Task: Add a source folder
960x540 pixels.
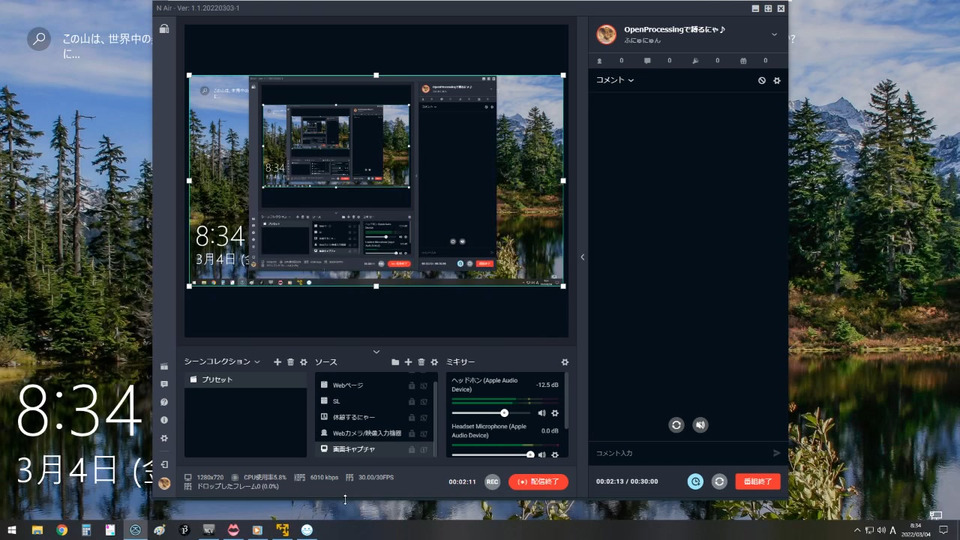Action: [395, 362]
